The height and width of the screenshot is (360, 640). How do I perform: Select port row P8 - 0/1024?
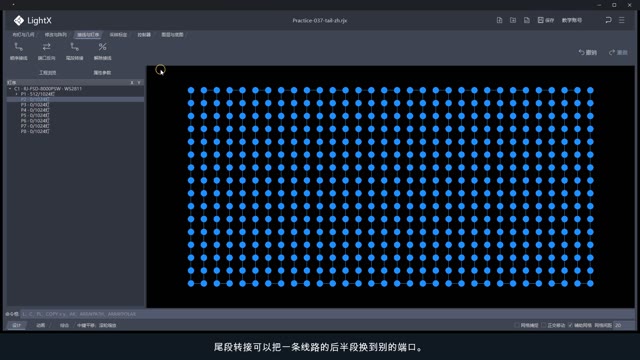point(76,131)
